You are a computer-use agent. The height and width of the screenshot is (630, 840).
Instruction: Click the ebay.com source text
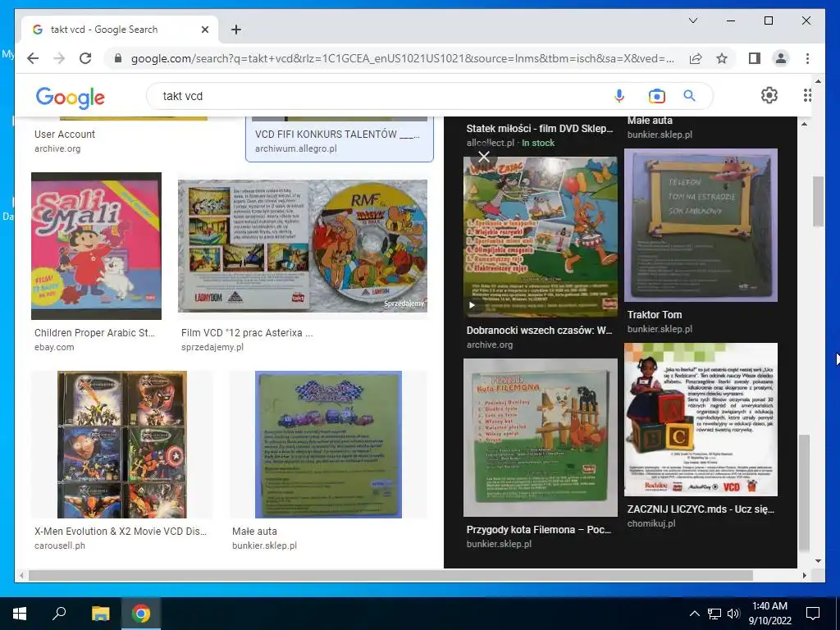(x=54, y=347)
